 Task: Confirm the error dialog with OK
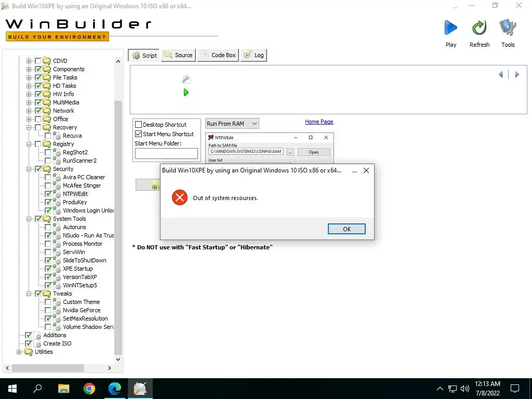click(x=347, y=229)
